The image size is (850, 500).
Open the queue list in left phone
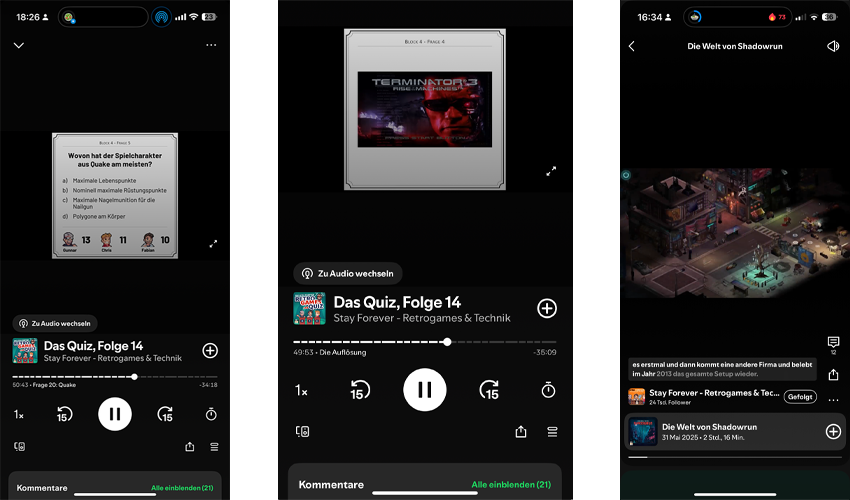[214, 447]
